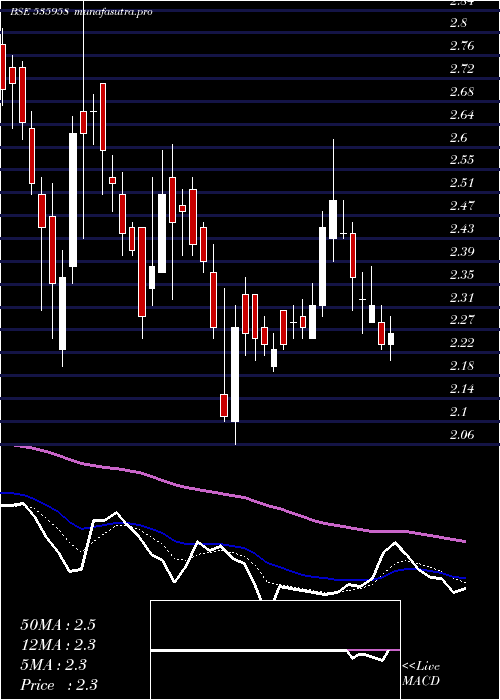Image resolution: width=500 pixels, height=700 pixels.
Task: Click the 2.68 price axis label
Action: click(461, 92)
